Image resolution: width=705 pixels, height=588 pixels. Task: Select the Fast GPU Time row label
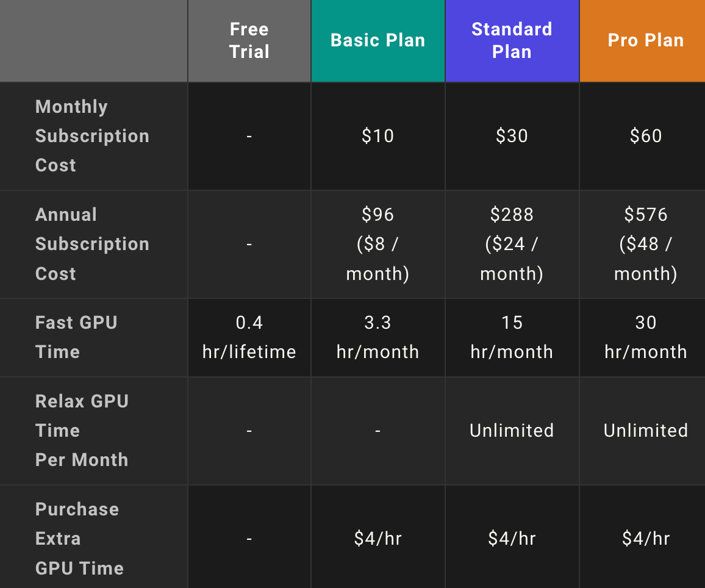coord(76,337)
